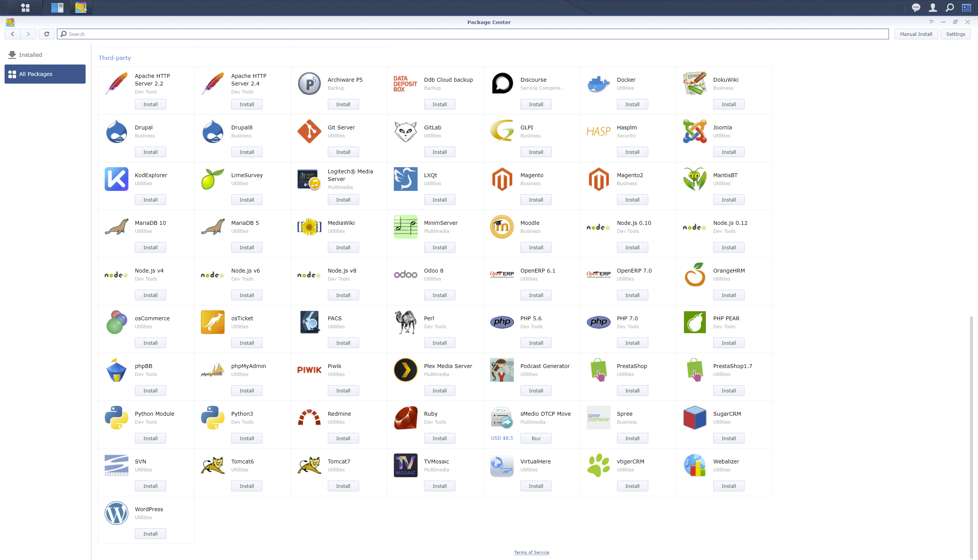Go forward with the right arrow
The image size is (978, 560).
[28, 34]
